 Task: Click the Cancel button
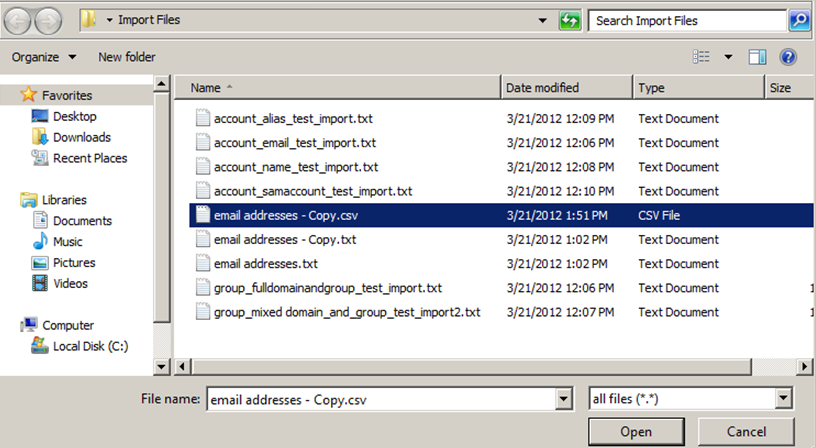746,432
